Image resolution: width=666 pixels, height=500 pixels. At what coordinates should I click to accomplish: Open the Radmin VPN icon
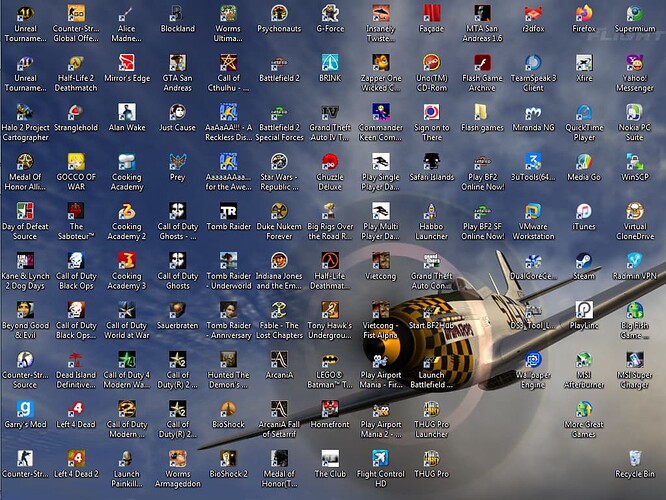(635, 267)
